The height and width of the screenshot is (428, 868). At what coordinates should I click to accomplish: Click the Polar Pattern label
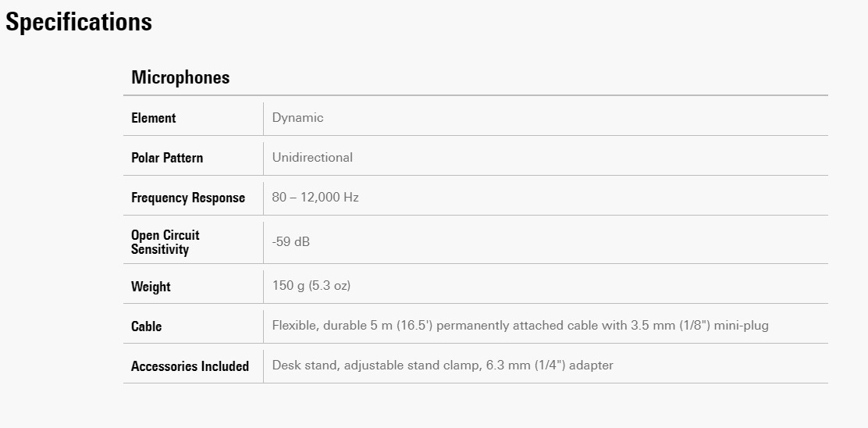point(167,158)
